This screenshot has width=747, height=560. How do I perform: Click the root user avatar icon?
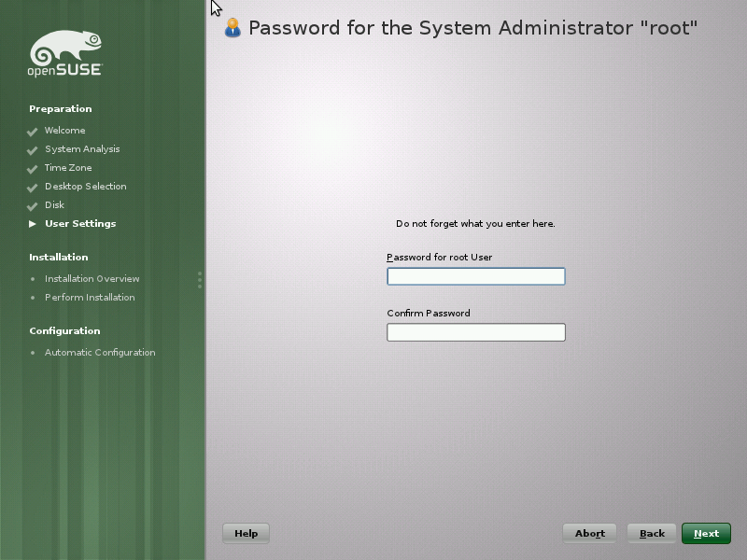point(233,28)
